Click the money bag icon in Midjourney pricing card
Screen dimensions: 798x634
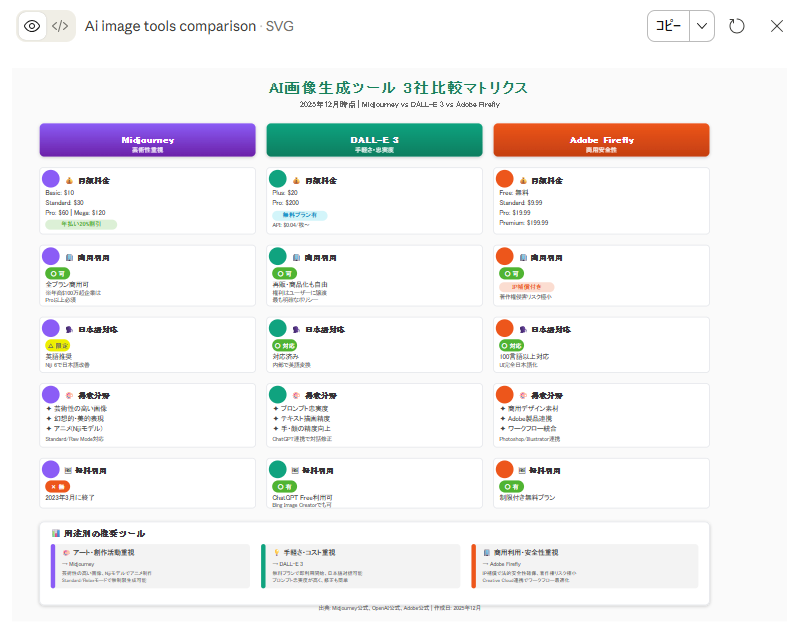pos(70,181)
